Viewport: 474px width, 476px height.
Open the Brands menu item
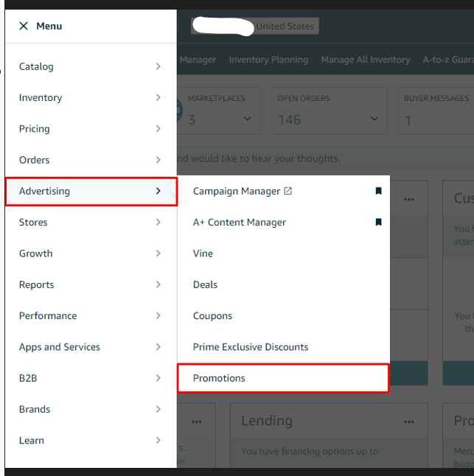tap(91, 409)
